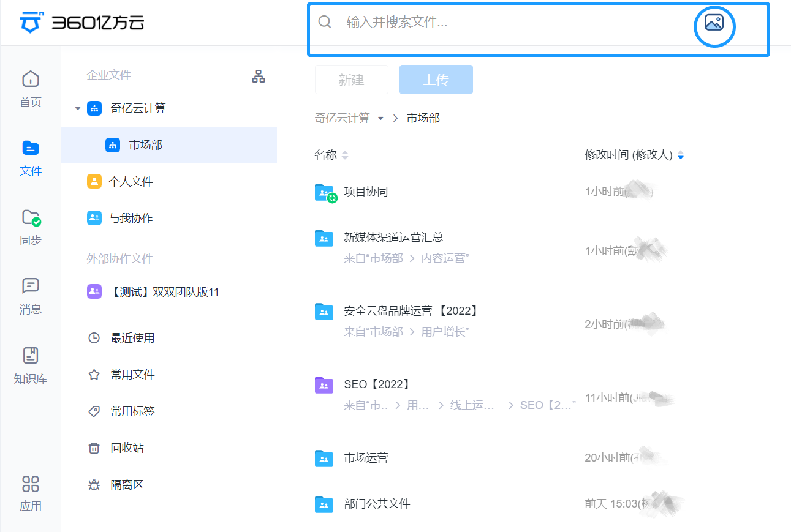Click 用户增长 path link under 安全云盘品牌运营
Viewport: 791px width, 532px height.
pyautogui.click(x=442, y=331)
